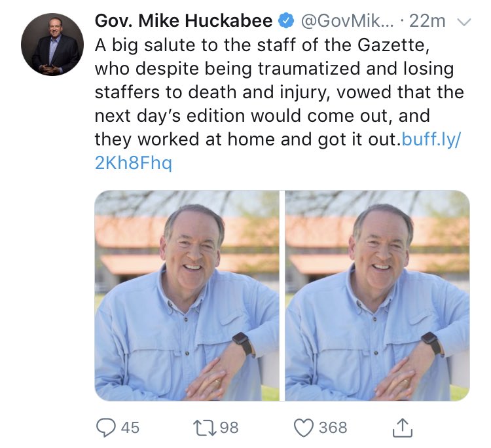Click the smartwatch in the left photo
The image size is (491, 448).
click(x=242, y=343)
